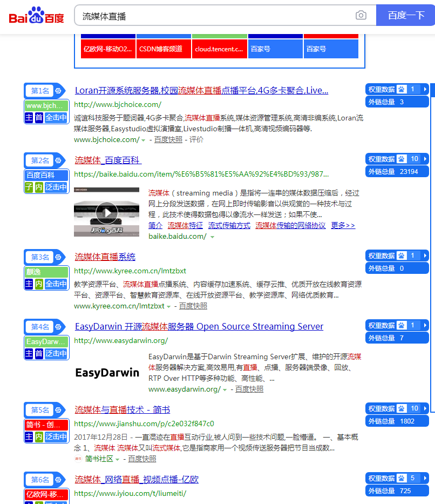Open Loran开源系统服务器 result title
This screenshot has width=435, height=504.
[201, 91]
